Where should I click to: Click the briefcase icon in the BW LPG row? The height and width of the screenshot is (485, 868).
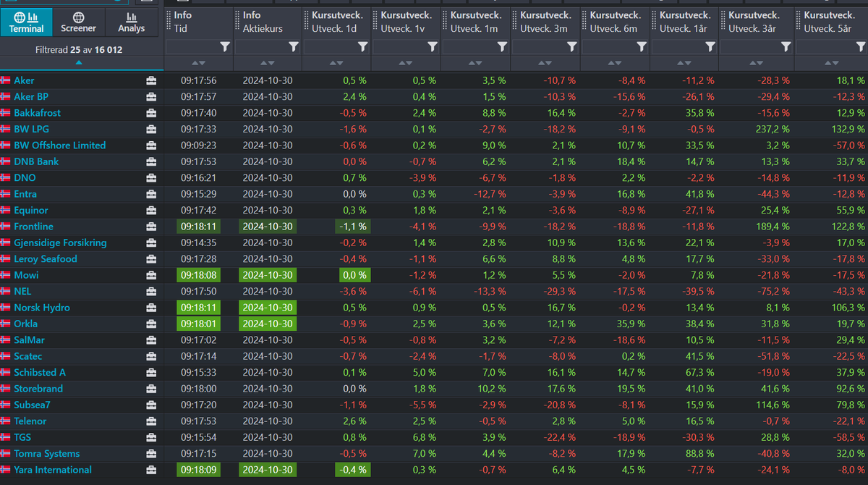coord(151,129)
